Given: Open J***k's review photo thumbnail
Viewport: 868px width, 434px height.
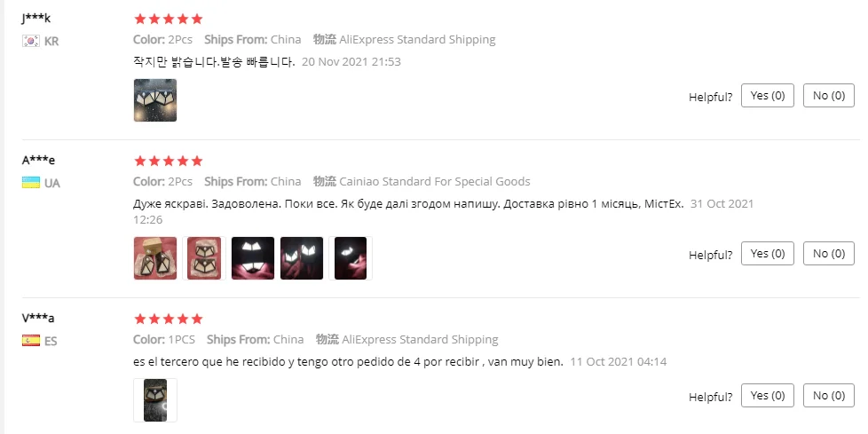Looking at the screenshot, I should [155, 100].
